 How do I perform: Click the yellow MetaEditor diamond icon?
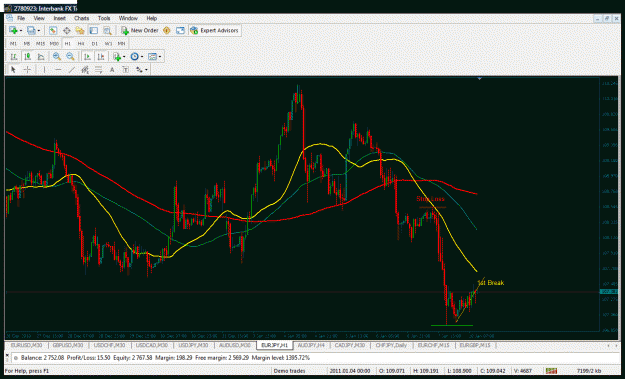(167, 31)
